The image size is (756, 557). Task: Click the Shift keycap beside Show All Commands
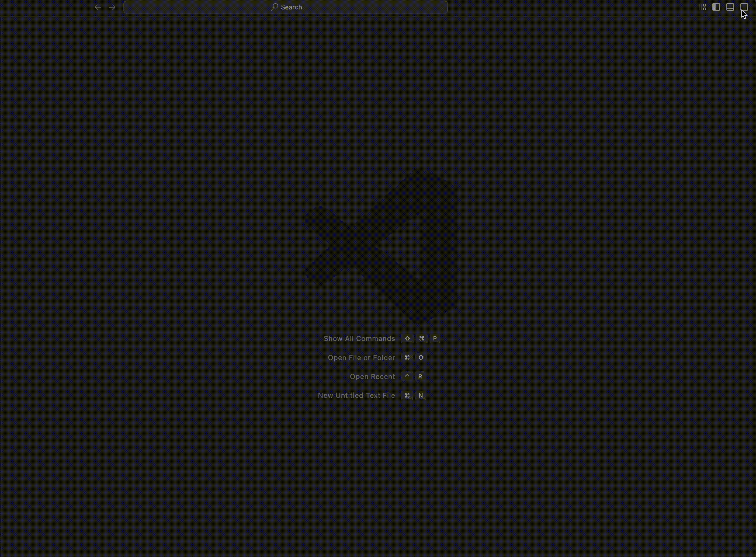coord(407,339)
